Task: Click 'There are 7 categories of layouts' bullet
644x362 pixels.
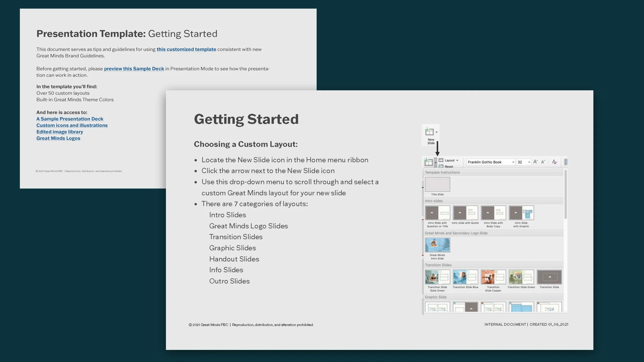Action: 255,204
